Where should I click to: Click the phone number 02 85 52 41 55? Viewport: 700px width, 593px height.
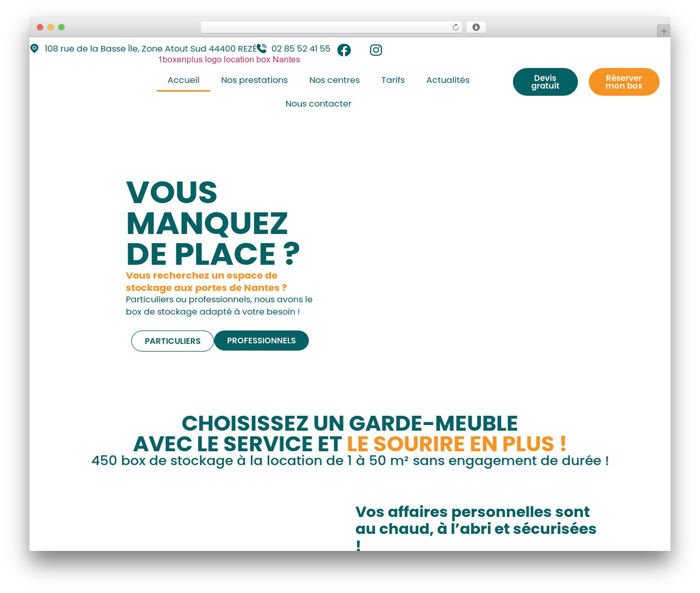pos(301,49)
